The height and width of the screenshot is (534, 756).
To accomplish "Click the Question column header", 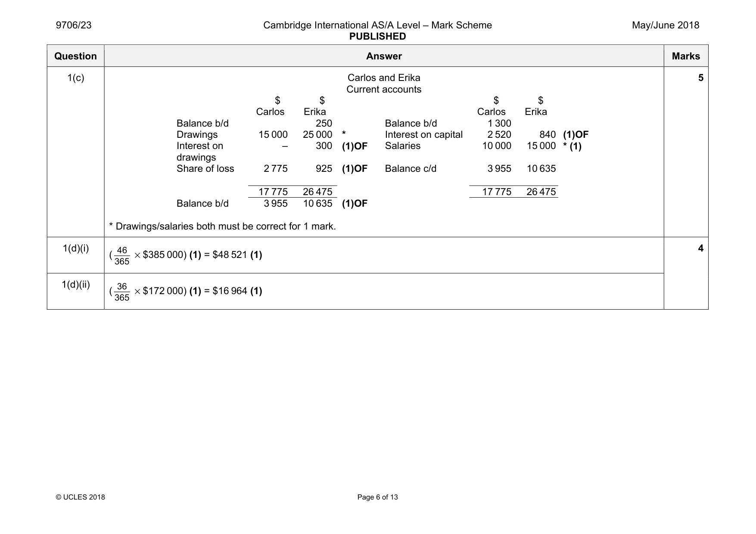I will 75,56.
